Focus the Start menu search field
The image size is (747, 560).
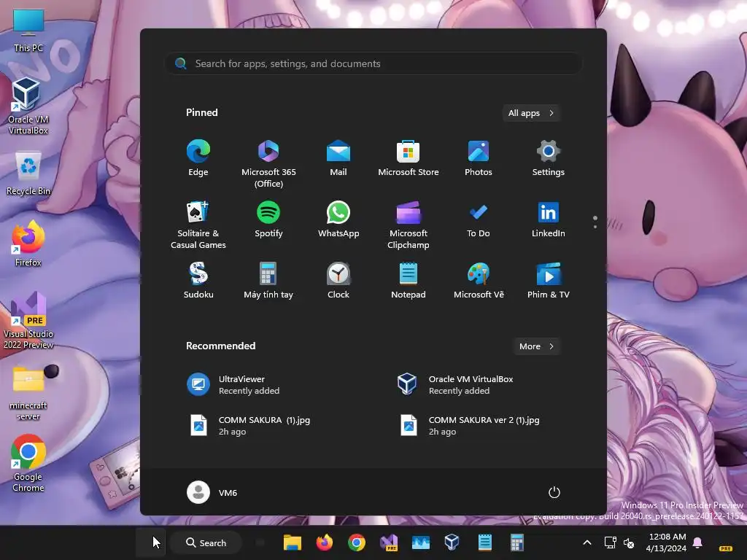click(373, 63)
